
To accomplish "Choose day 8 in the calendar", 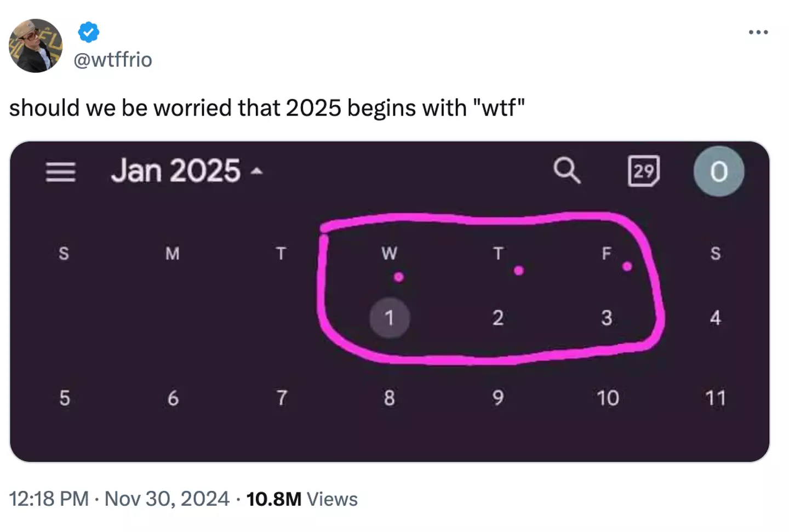I will 390,398.
